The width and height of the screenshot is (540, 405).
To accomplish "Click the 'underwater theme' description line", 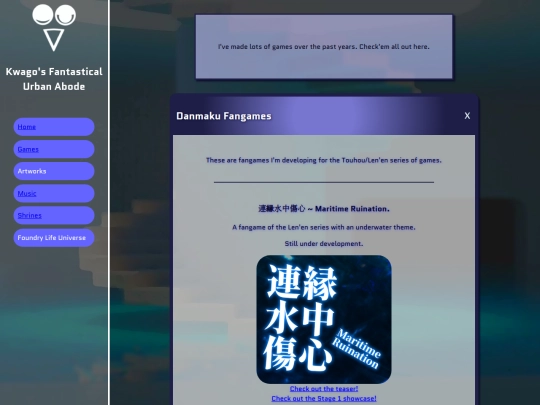I will tap(324, 227).
